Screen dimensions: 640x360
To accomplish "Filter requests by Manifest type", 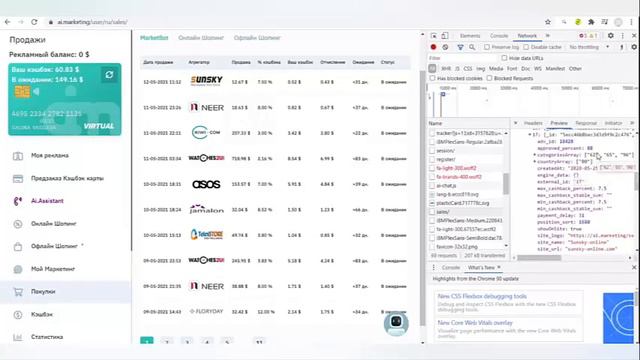I will pyautogui.click(x=555, y=69).
